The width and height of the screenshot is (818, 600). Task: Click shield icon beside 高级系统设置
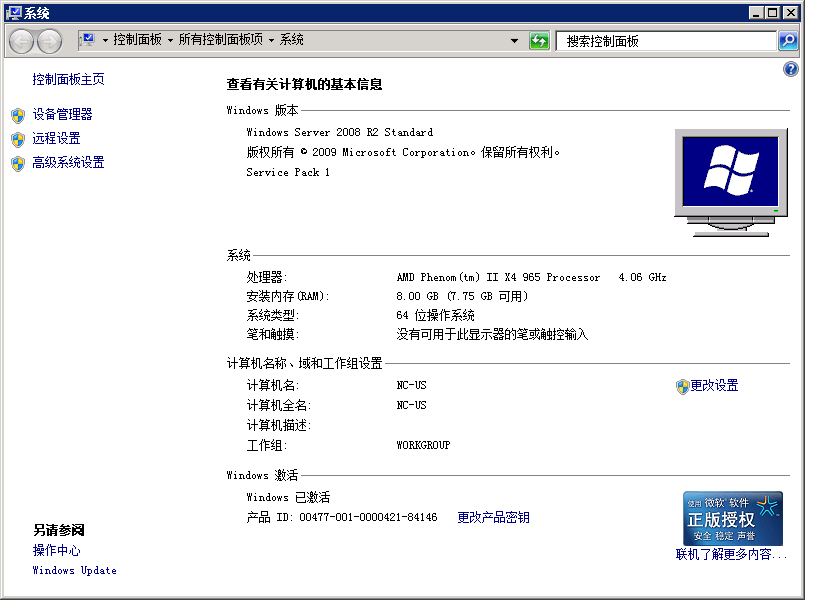[18, 163]
